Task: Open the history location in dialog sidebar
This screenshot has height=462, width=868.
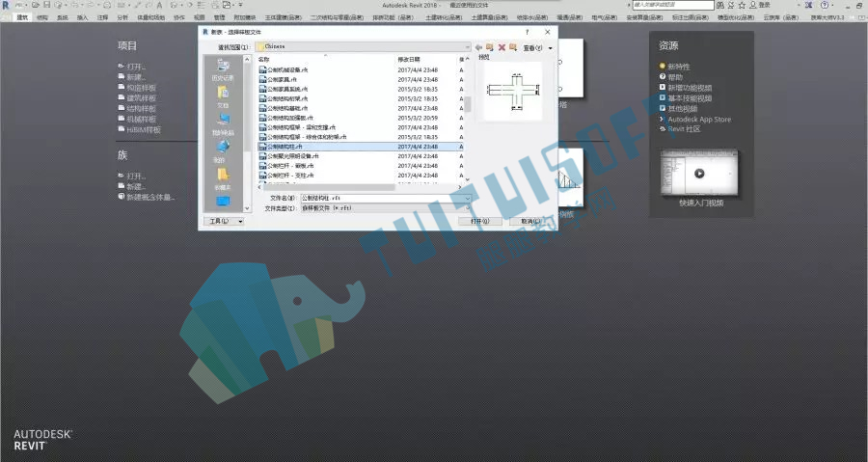Action: [x=223, y=70]
